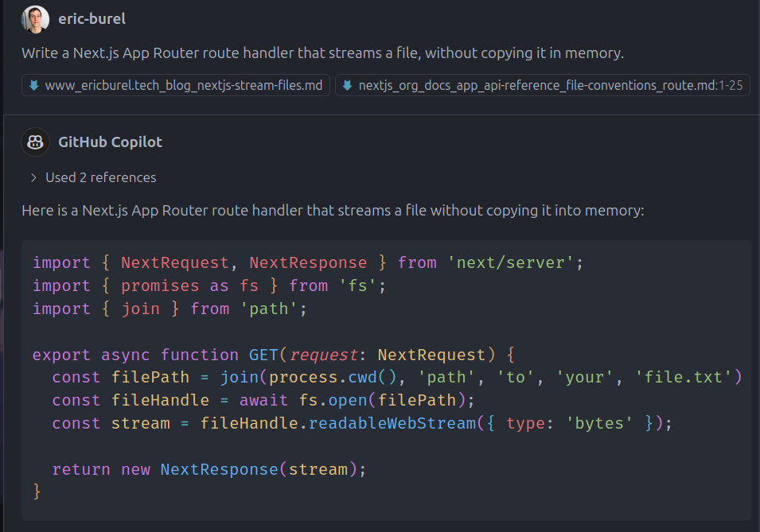Click the closing brace of the code block
The width and height of the screenshot is (760, 532).
(x=37, y=491)
